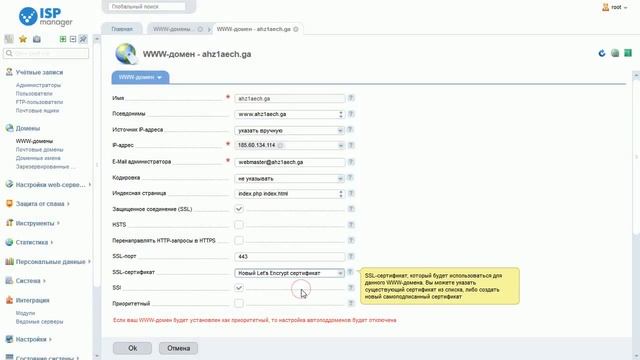Open Администраторы in sidebar

(x=38, y=85)
